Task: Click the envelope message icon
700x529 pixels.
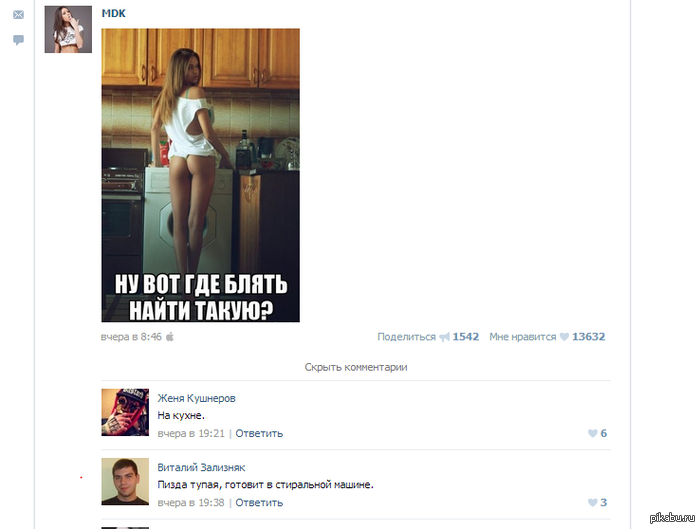Action: point(18,15)
